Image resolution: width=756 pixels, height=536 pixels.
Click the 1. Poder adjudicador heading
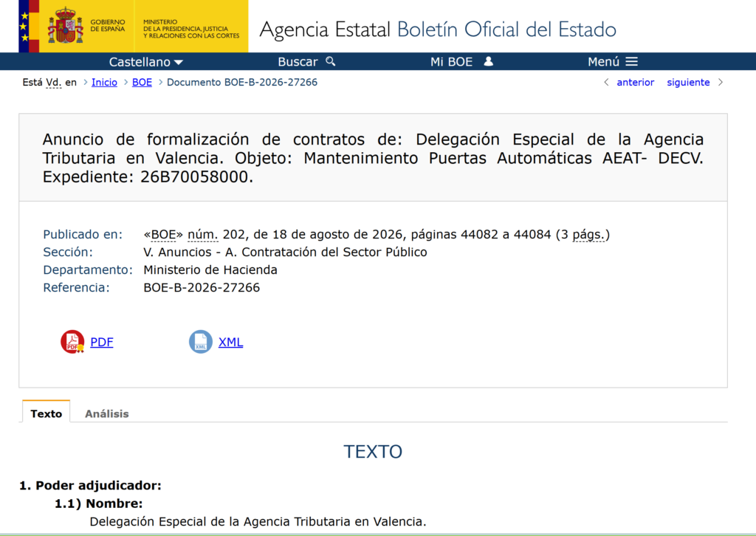coord(90,485)
